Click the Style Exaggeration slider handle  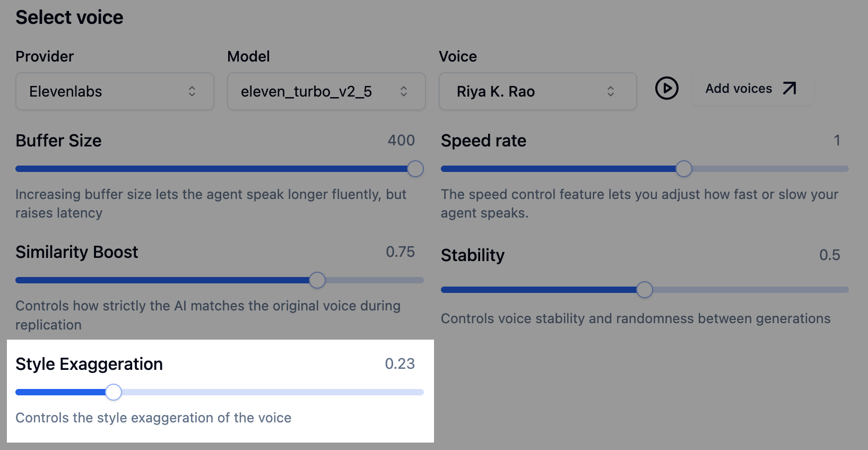(114, 392)
